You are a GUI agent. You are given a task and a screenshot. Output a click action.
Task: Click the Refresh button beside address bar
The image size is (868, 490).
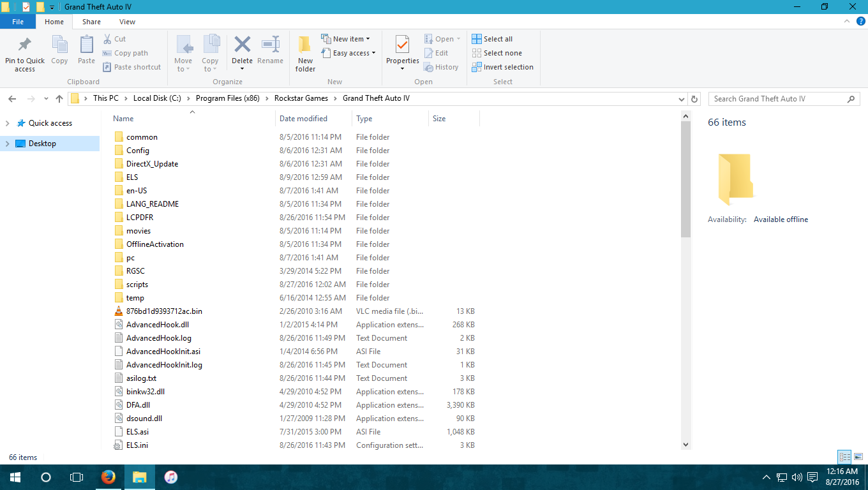pos(695,99)
